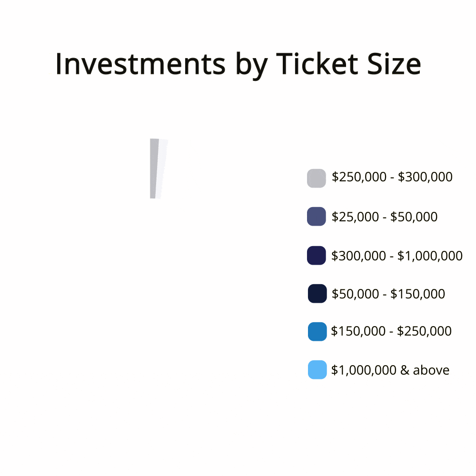Viewport: 476px width, 476px height.
Task: Click the medium blue $150,000 - $250,000 swatch
Action: tap(317, 331)
